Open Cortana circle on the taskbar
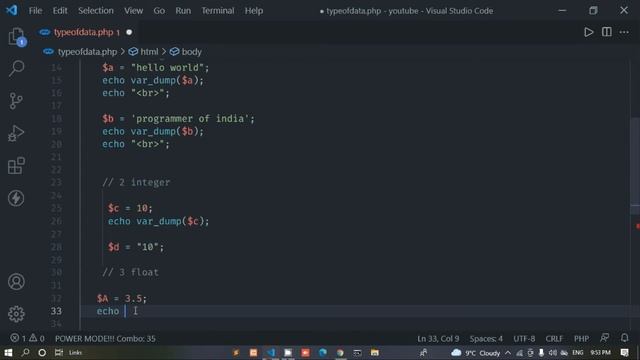 pyautogui.click(x=42, y=352)
